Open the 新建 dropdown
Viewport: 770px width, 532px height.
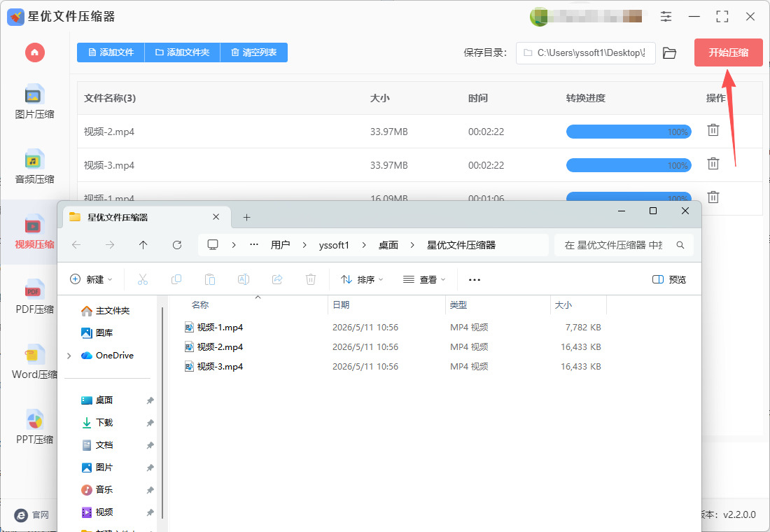[x=91, y=279]
